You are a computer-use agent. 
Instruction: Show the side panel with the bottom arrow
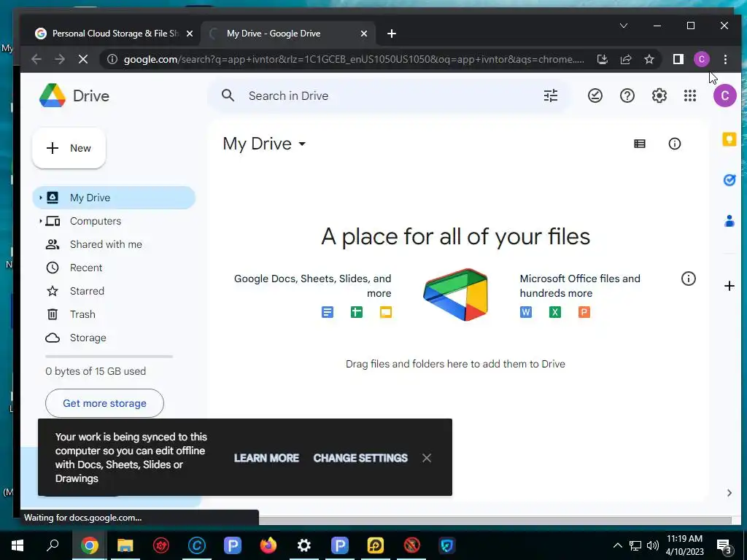coord(729,493)
